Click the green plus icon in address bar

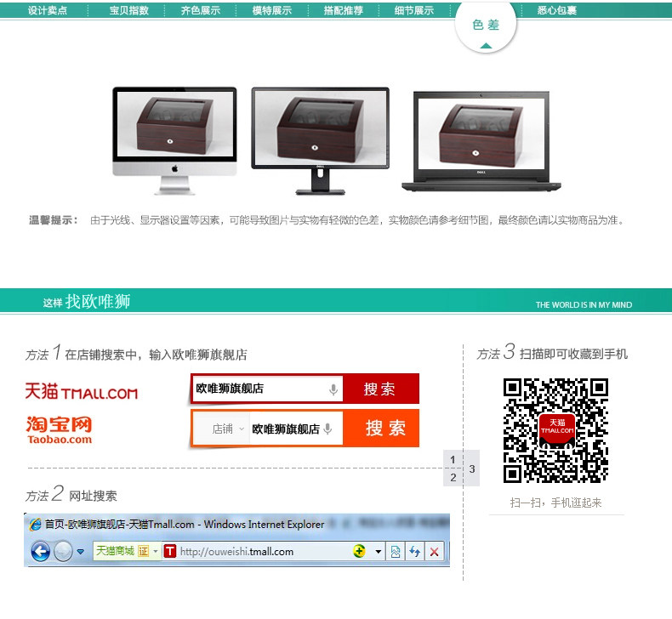tap(359, 551)
